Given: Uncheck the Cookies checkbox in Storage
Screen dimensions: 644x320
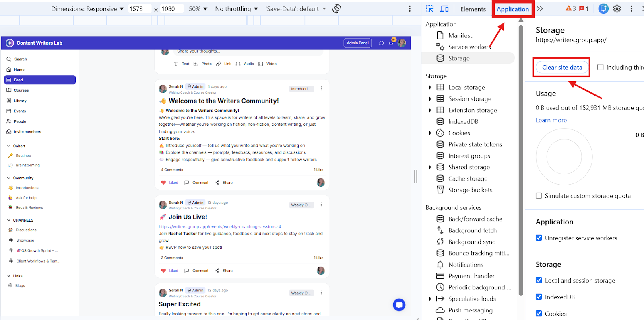Looking at the screenshot, I should pos(539,314).
